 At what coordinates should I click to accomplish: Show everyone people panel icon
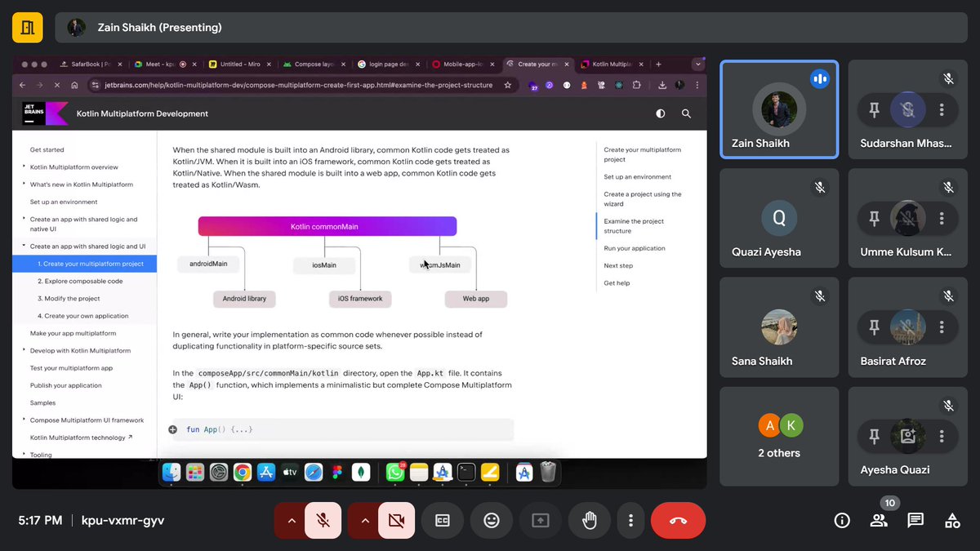879,520
